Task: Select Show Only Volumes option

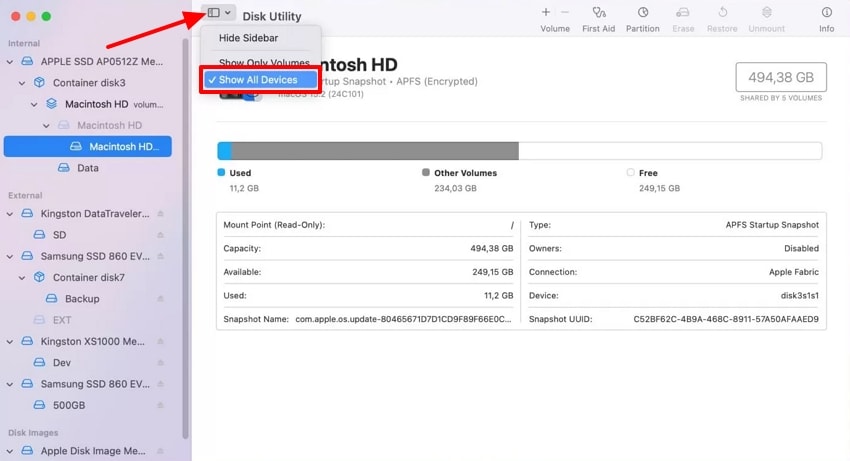Action: coord(264,62)
